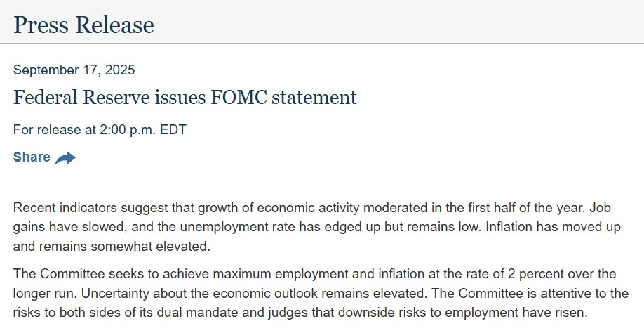Click the word EDT in release line
Image resolution: width=644 pixels, height=333 pixels.
(x=173, y=130)
